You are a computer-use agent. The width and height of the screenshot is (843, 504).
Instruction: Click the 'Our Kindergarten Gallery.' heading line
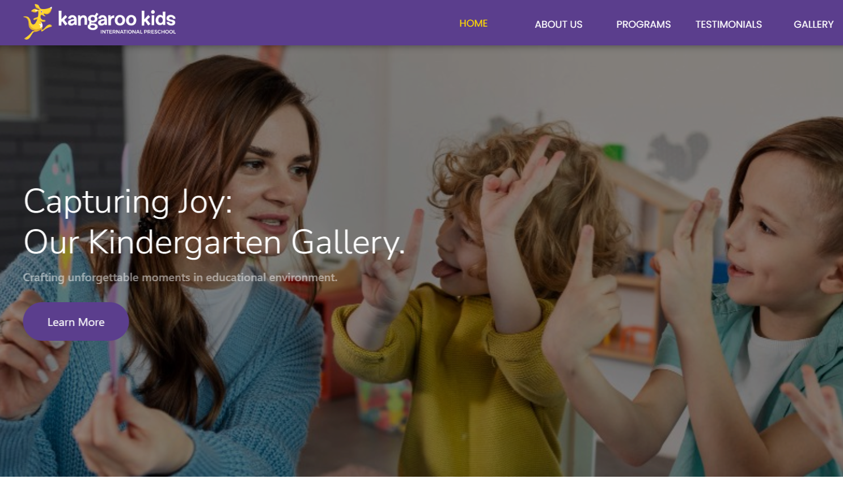coord(214,243)
